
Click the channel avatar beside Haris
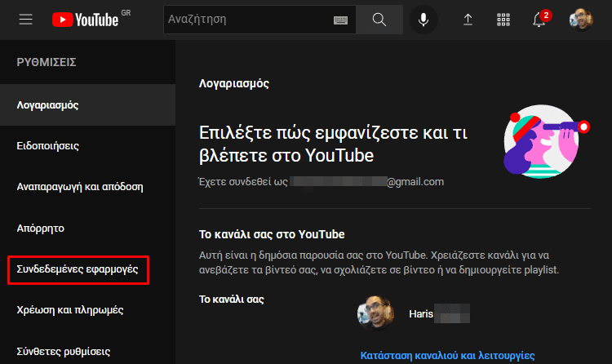375,313
